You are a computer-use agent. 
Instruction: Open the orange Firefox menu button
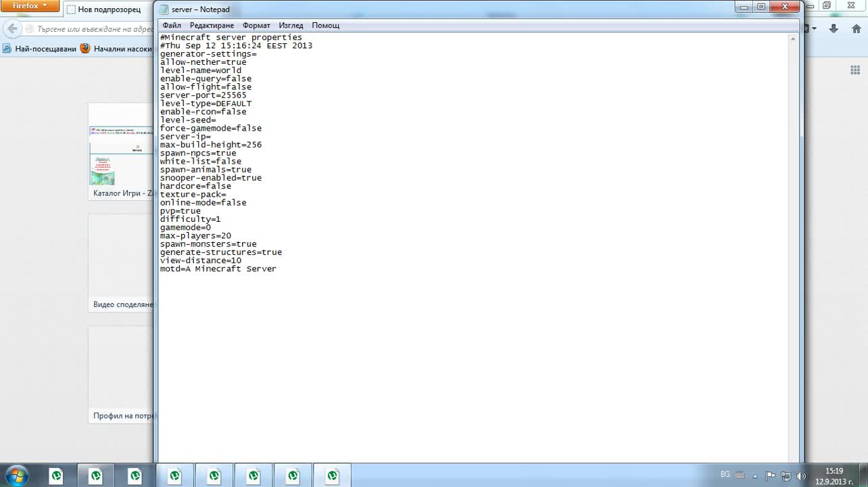(x=30, y=6)
